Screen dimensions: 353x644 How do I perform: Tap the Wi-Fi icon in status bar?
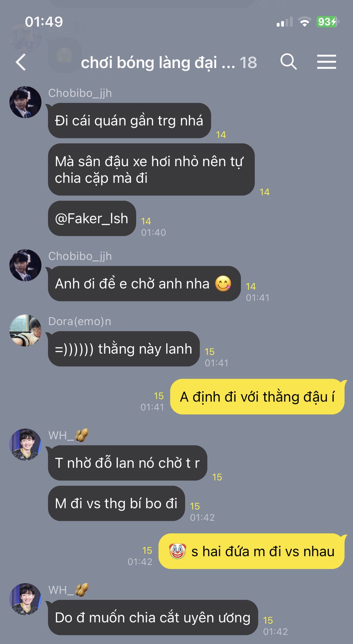coord(305,22)
